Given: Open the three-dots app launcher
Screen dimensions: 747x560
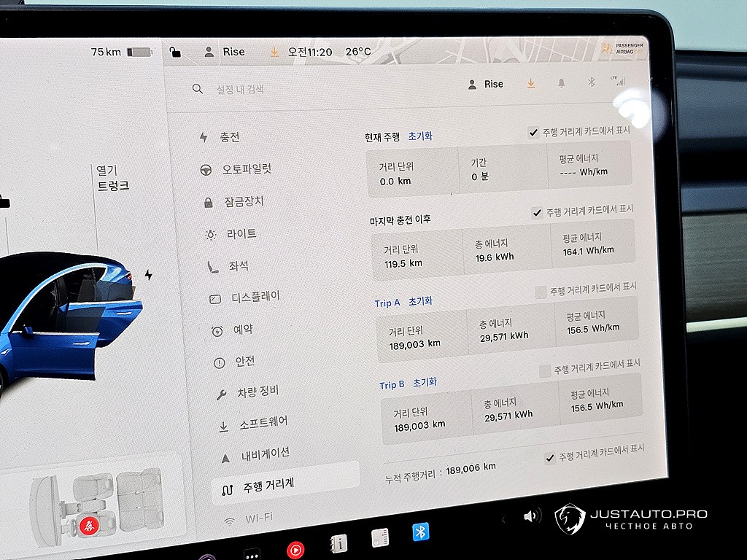Looking at the screenshot, I should click(252, 555).
